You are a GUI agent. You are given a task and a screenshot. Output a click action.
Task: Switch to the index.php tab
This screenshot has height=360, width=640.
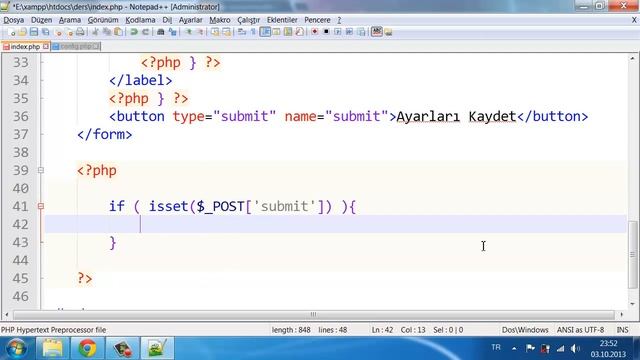tap(25, 47)
